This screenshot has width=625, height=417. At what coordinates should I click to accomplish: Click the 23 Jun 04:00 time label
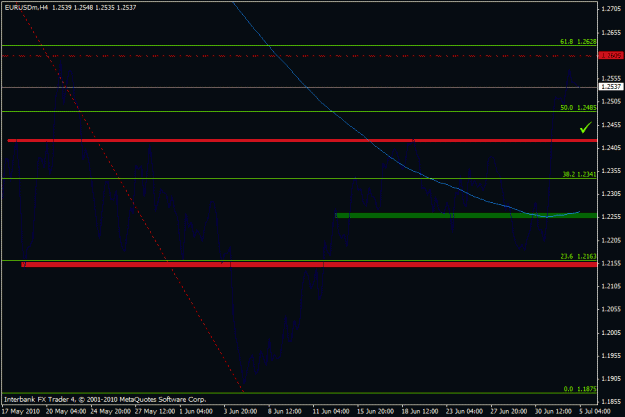coord(464,411)
